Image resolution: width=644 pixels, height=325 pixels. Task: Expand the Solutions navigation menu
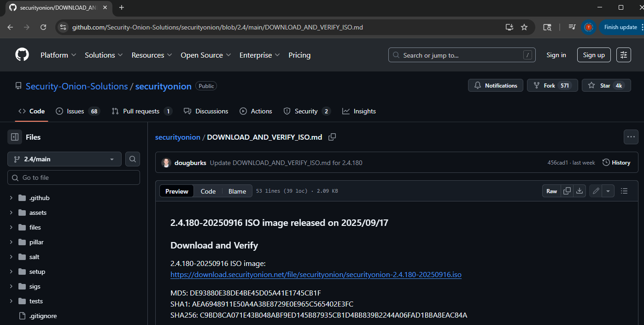104,55
